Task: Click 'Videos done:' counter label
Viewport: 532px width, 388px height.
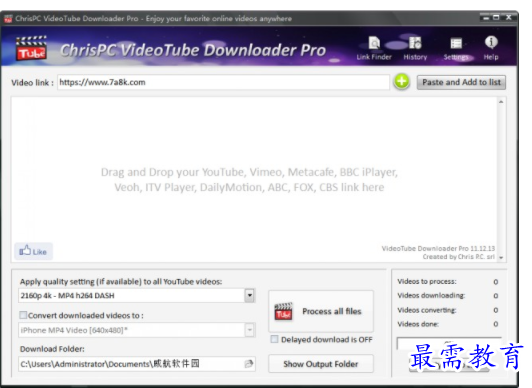Action: pyautogui.click(x=418, y=324)
